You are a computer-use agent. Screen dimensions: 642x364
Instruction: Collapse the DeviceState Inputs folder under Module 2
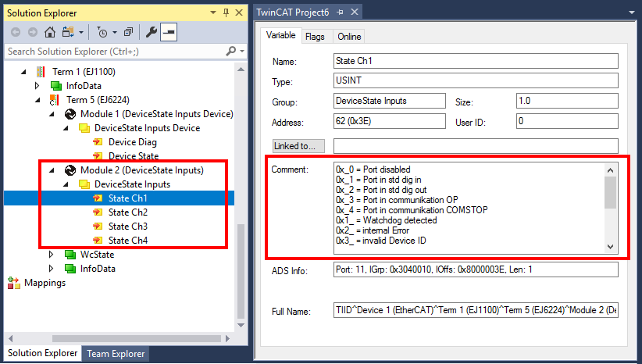(x=66, y=184)
